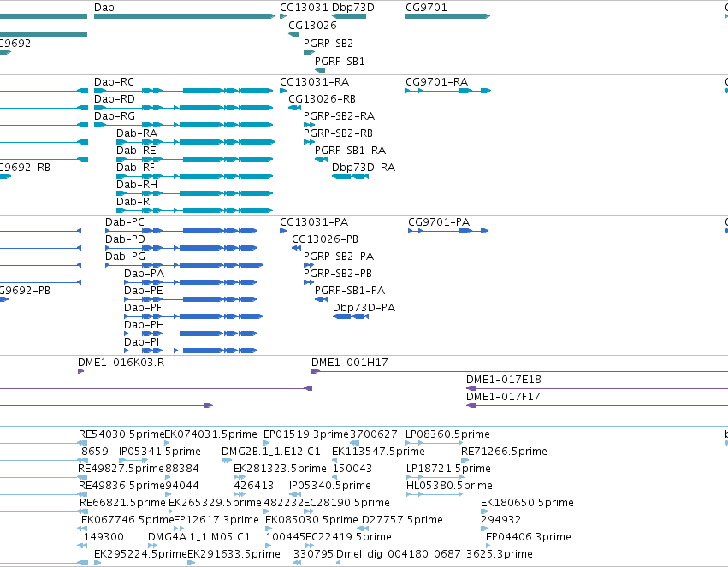
Task: Click protein PGRP-SB2-PA
Action: click(309, 265)
